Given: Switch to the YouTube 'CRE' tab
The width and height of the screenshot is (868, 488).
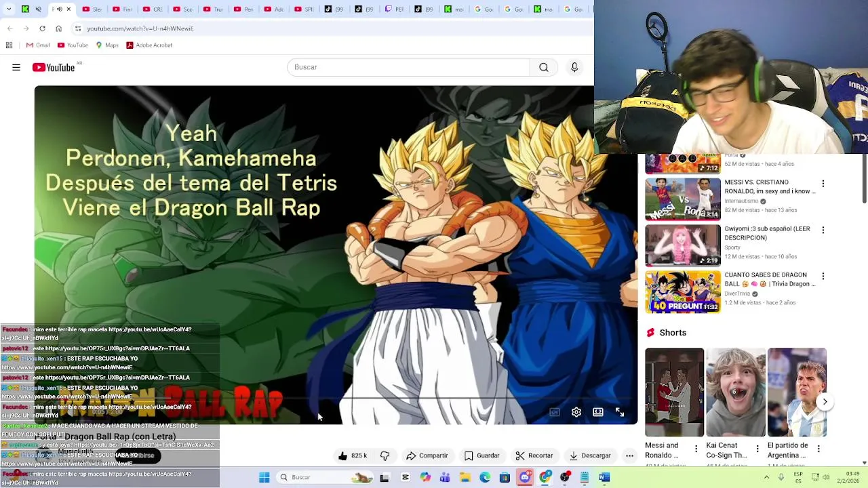Looking at the screenshot, I should [x=153, y=9].
